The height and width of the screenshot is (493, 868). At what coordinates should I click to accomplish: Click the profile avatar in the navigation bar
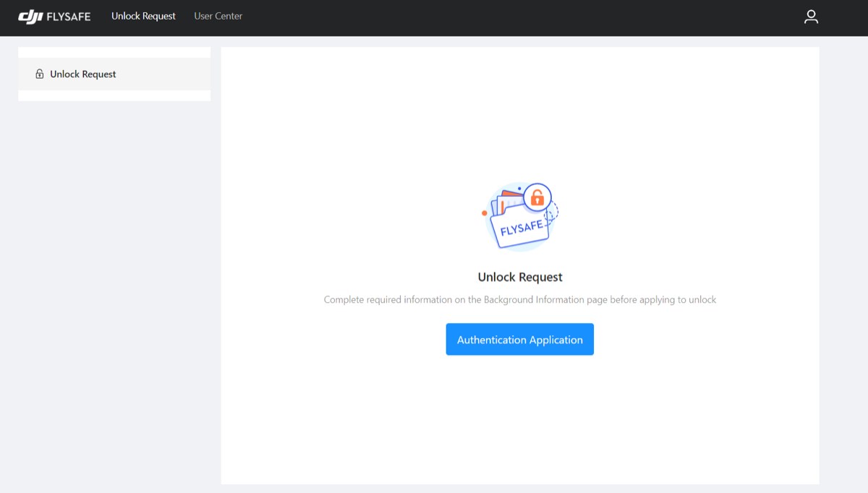(x=811, y=17)
